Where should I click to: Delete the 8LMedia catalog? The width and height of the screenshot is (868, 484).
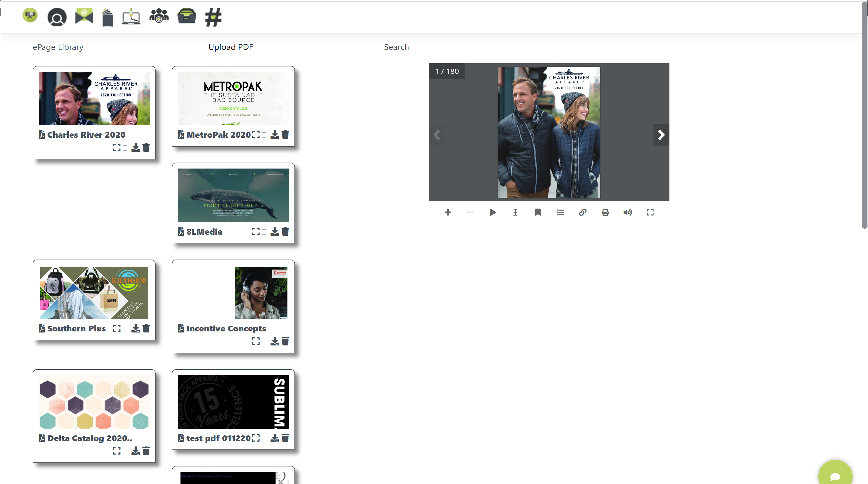tap(285, 231)
